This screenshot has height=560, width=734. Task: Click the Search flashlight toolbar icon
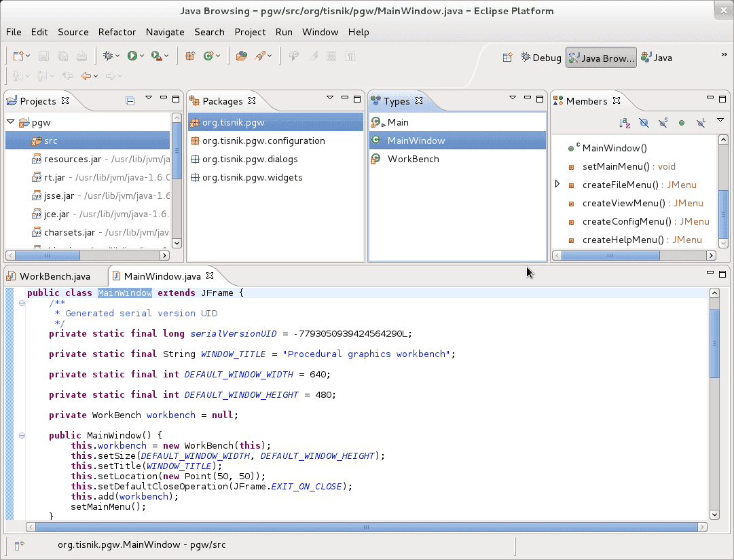(260, 56)
